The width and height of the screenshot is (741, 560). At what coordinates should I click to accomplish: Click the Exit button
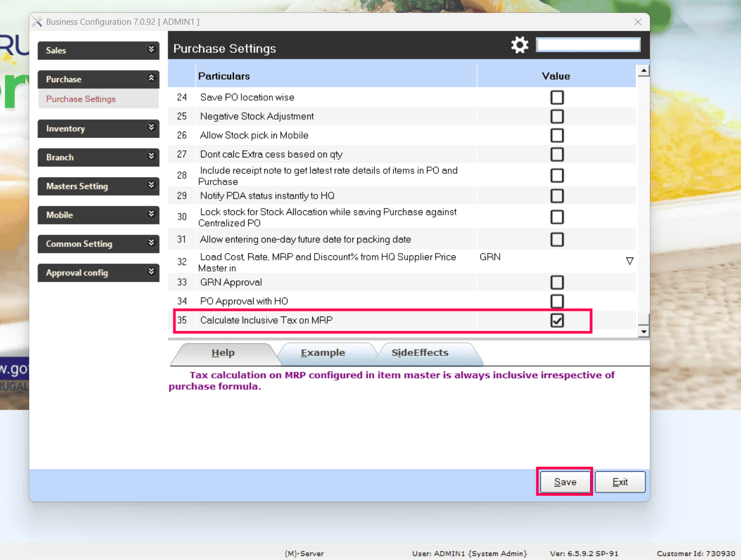tap(620, 482)
